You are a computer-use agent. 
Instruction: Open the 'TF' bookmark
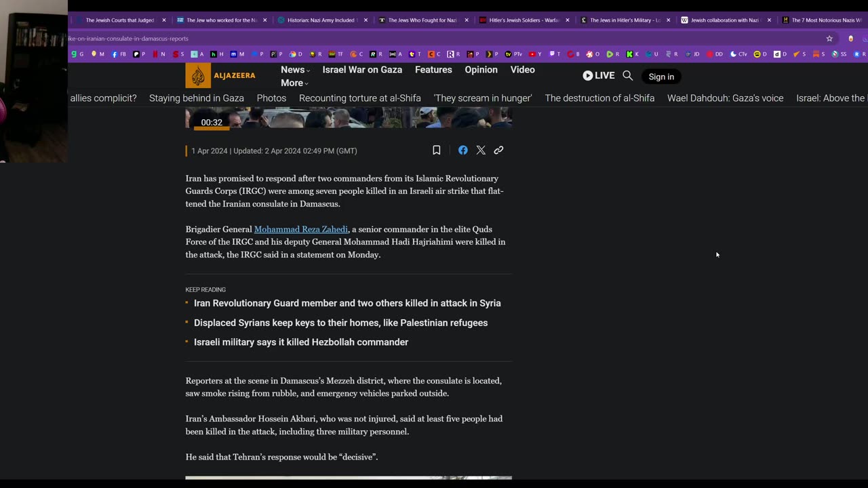coord(335,54)
